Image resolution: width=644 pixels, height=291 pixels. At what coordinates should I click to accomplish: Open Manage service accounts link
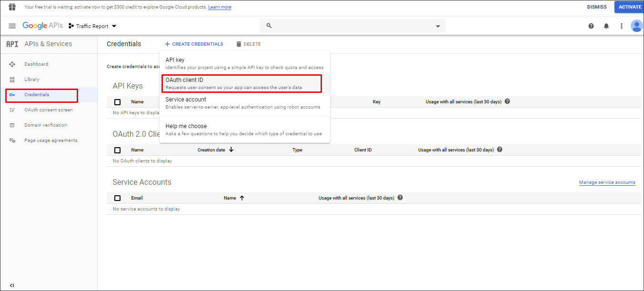607,182
